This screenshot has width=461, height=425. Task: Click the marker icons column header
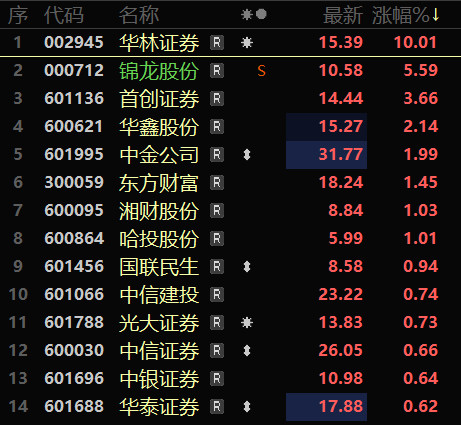point(254,14)
